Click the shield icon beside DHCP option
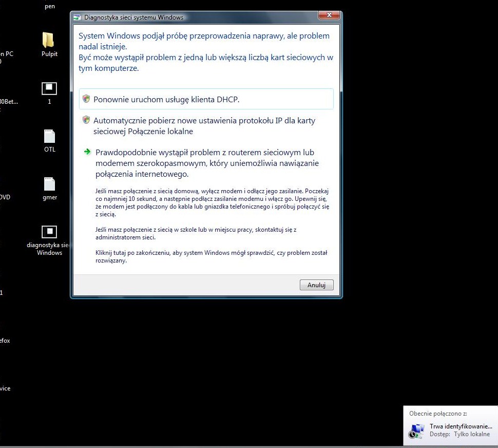This screenshot has height=448, width=498. (x=86, y=99)
